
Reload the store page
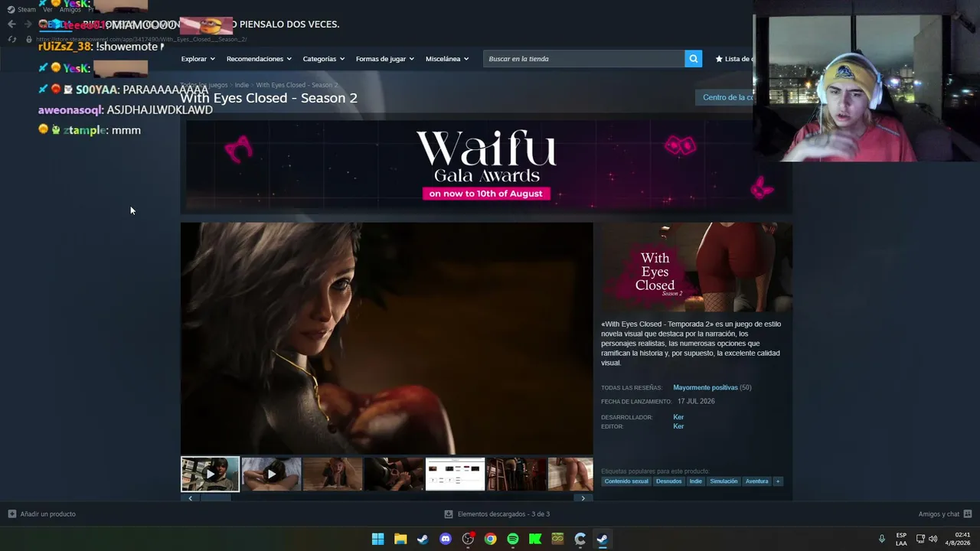tap(11, 39)
